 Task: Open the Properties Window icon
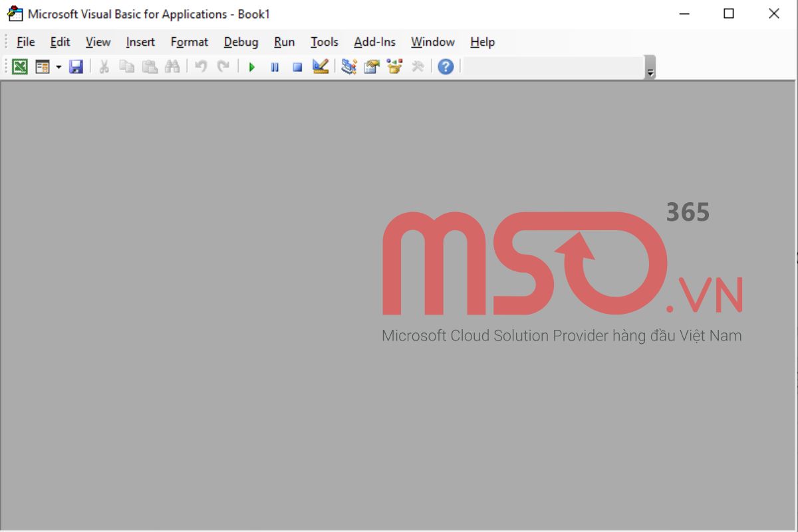point(372,66)
